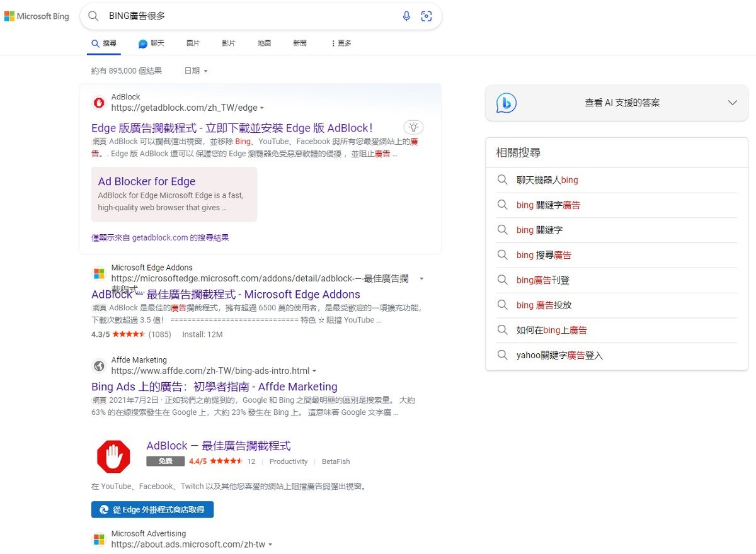The height and width of the screenshot is (554, 756).
Task: Click related search 如何在bing上廣告
Action: point(552,331)
